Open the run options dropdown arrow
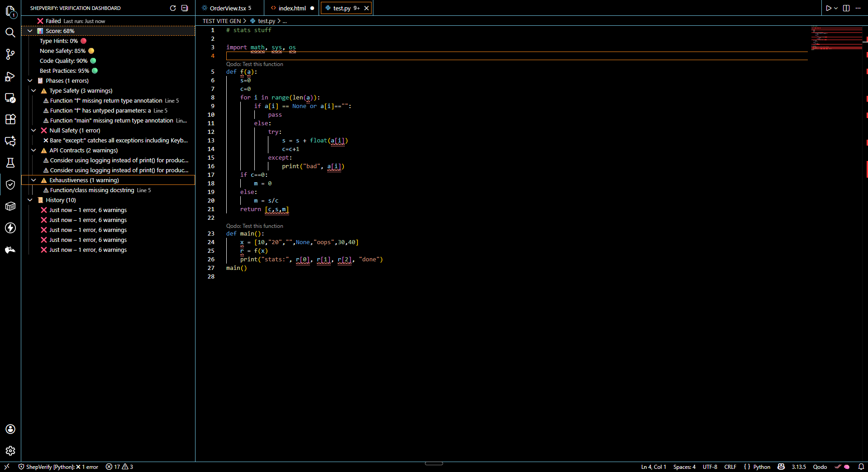868x472 pixels. coord(836,8)
